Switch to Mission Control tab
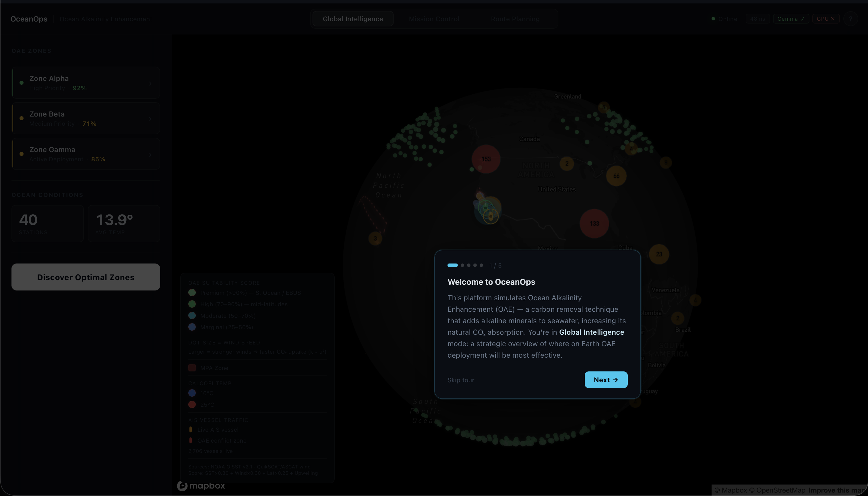868x496 pixels. (434, 19)
